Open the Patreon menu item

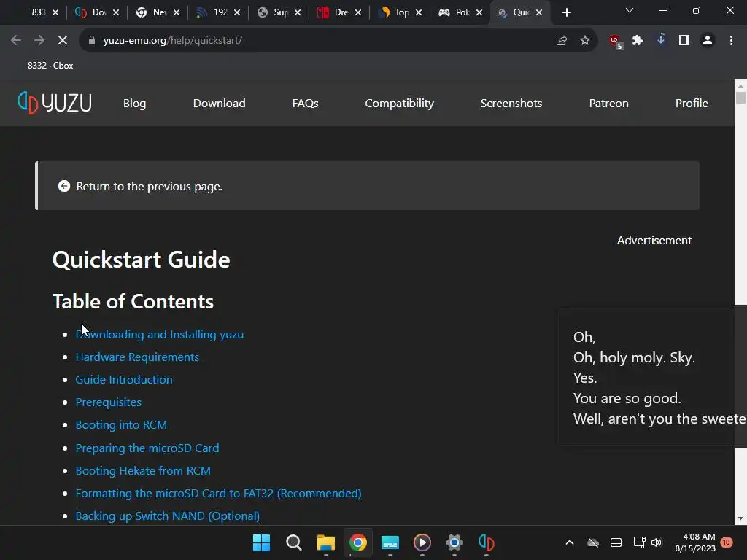609,103
